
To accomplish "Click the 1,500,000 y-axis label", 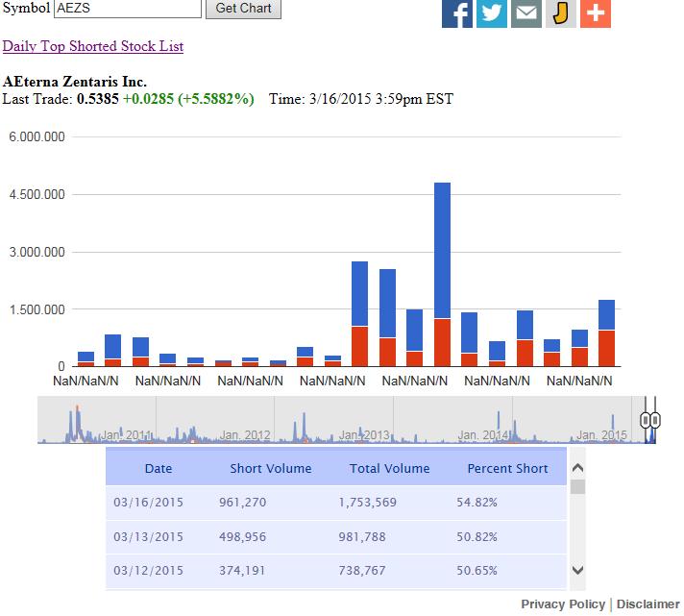I will tap(37, 309).
